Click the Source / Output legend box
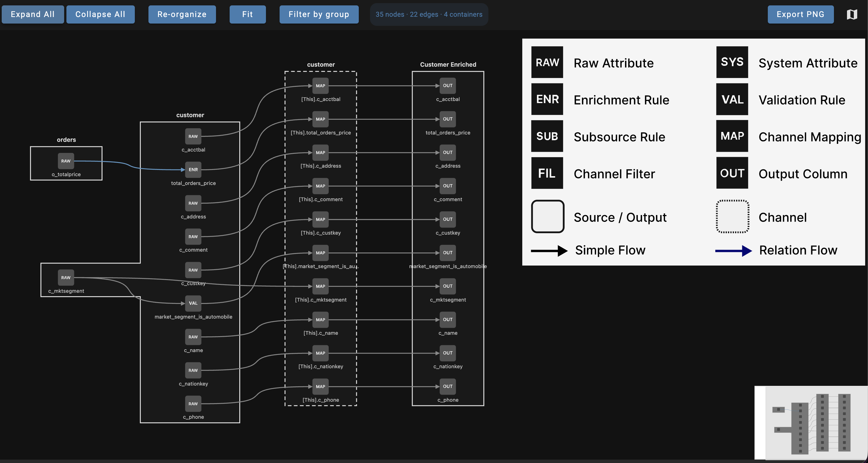 [x=548, y=216]
